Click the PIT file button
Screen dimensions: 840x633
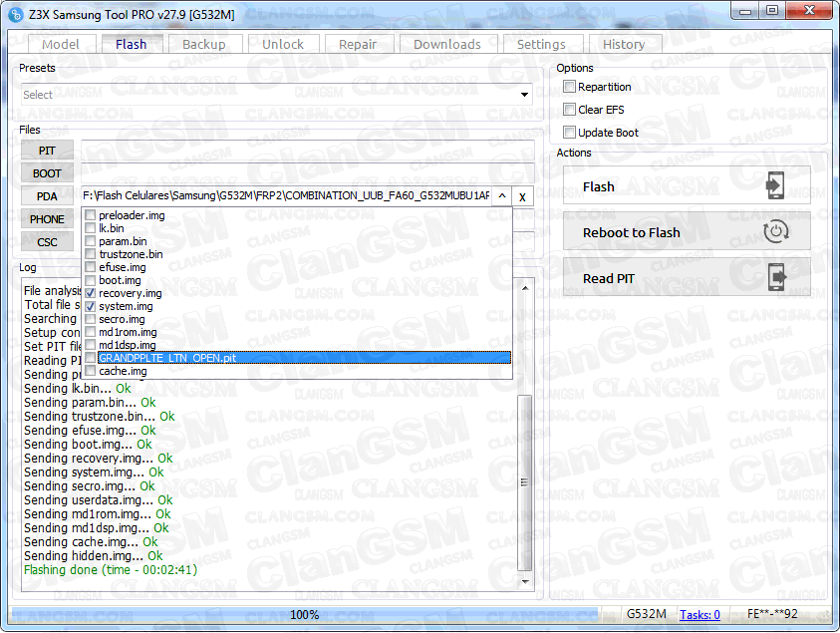coord(47,151)
